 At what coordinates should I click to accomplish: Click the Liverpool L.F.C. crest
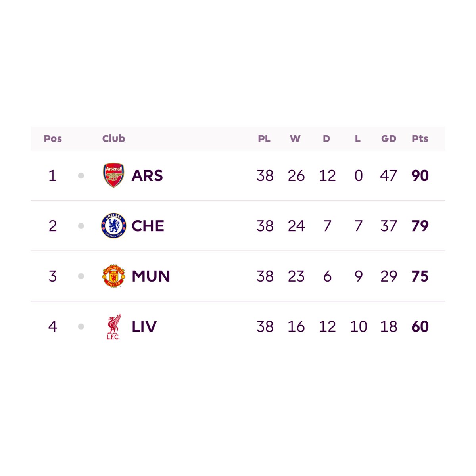point(113,326)
